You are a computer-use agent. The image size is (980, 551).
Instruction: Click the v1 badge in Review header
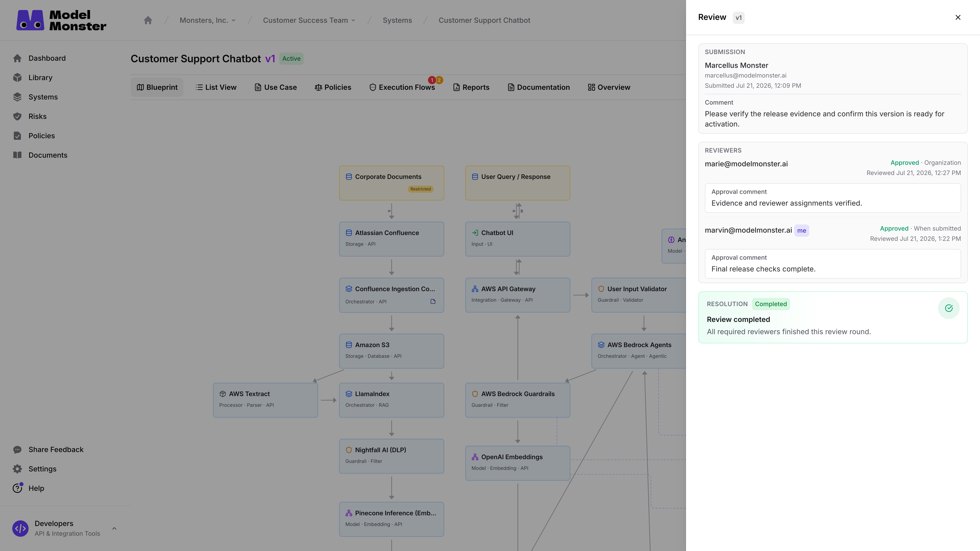(738, 18)
